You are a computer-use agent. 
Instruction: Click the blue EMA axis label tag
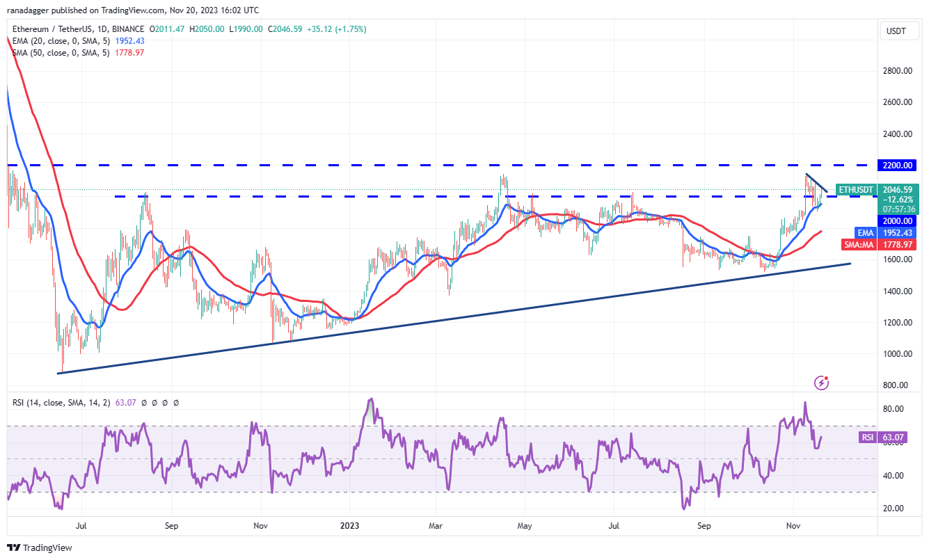point(864,232)
